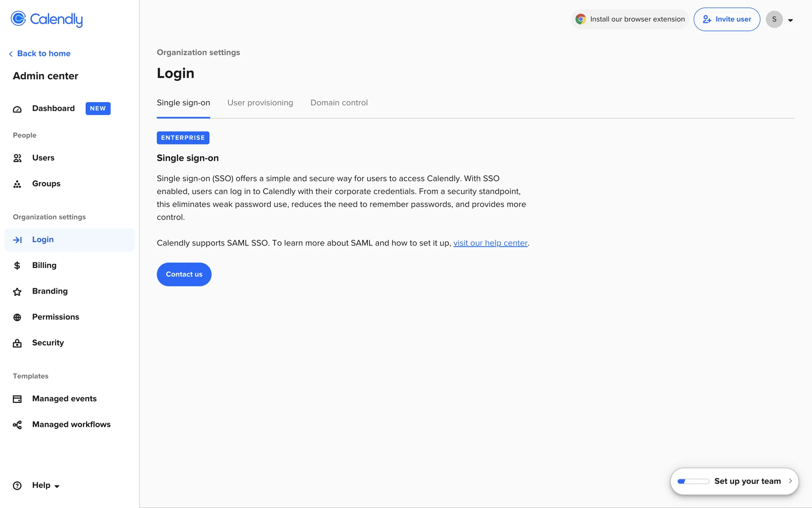This screenshot has width=812, height=508.
Task: Click Install our browser extension
Action: 630,19
